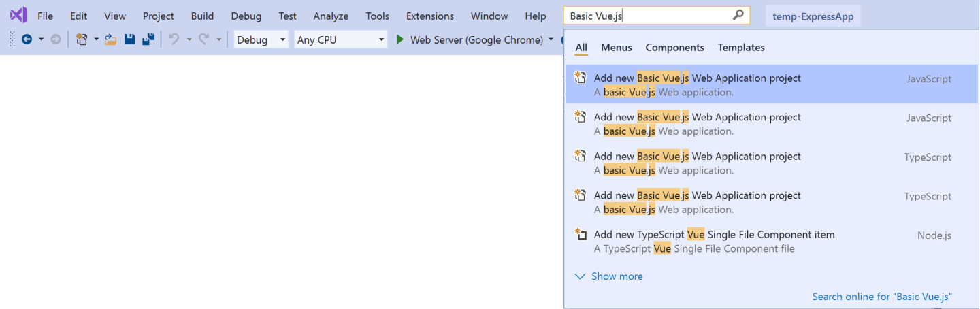
Task: Open the Edit menu
Action: point(79,16)
